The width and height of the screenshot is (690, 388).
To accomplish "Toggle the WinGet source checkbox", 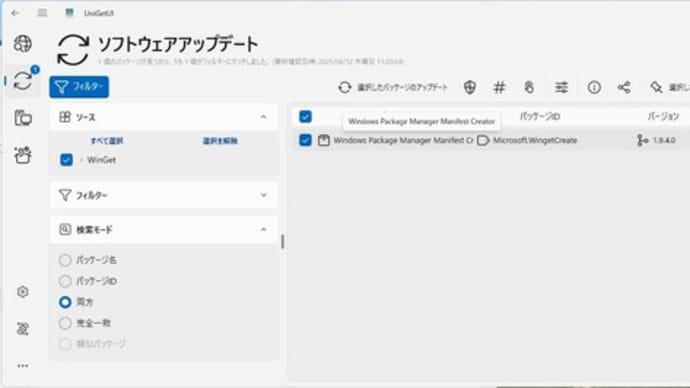I will coord(66,160).
